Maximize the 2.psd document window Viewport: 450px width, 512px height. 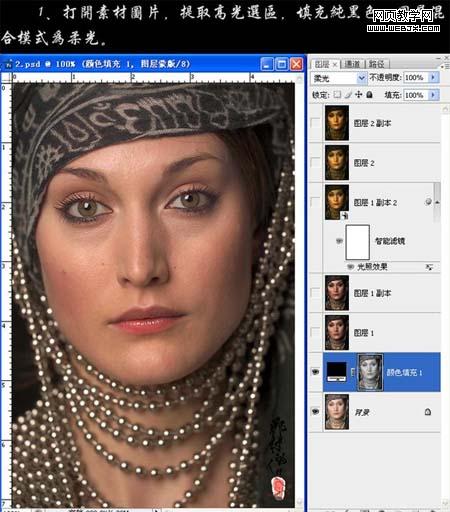pos(282,64)
